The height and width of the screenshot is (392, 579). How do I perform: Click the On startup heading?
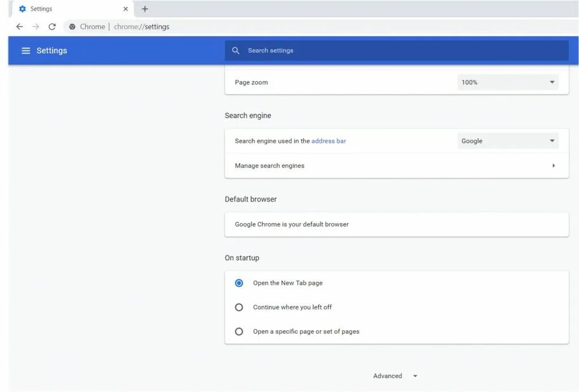(242, 258)
